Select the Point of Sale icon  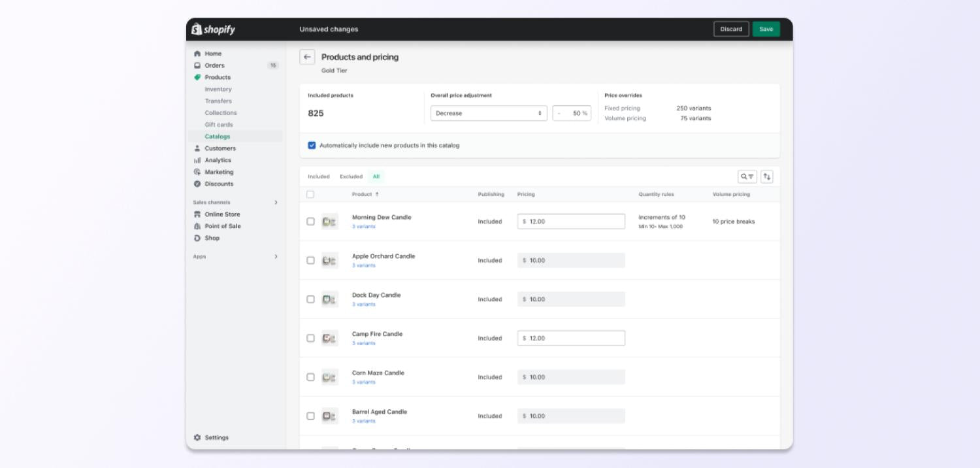click(x=197, y=226)
